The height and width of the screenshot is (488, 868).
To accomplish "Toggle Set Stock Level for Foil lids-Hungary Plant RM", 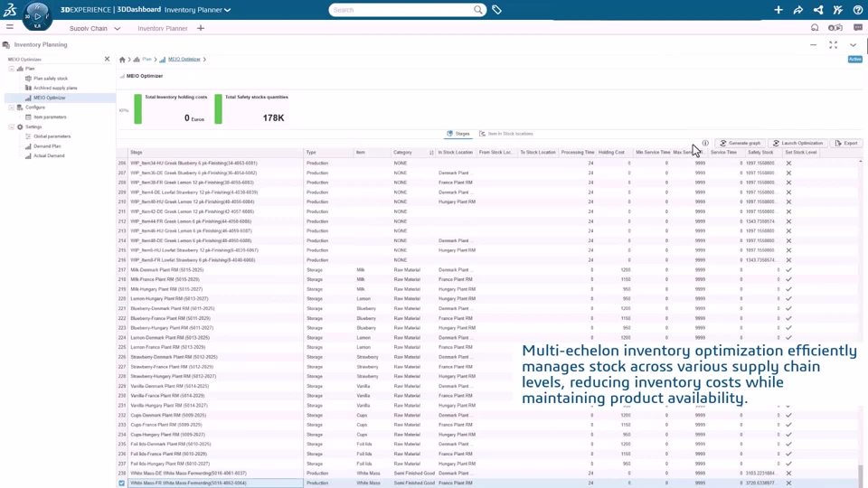I will pos(788,464).
